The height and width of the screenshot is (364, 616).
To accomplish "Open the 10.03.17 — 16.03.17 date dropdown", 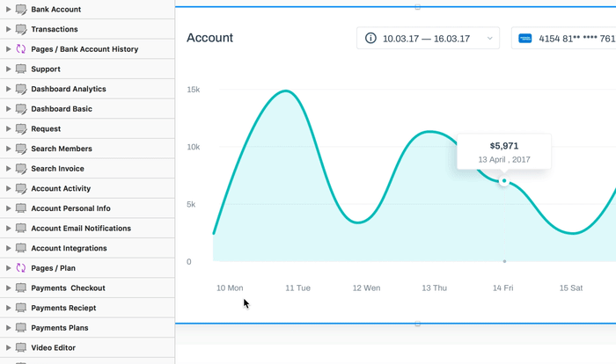I will click(428, 38).
